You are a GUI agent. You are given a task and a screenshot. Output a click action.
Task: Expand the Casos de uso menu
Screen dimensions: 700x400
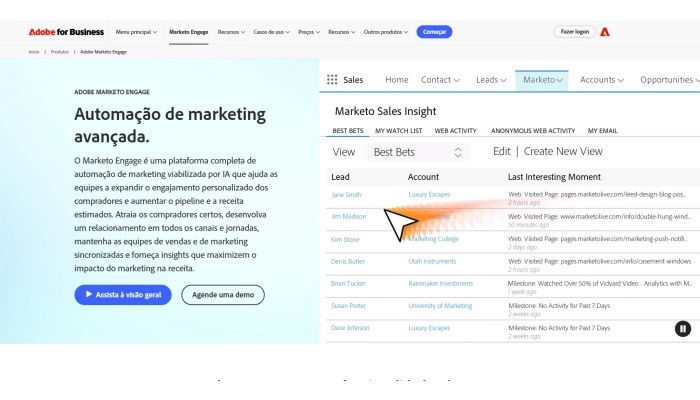(x=271, y=32)
